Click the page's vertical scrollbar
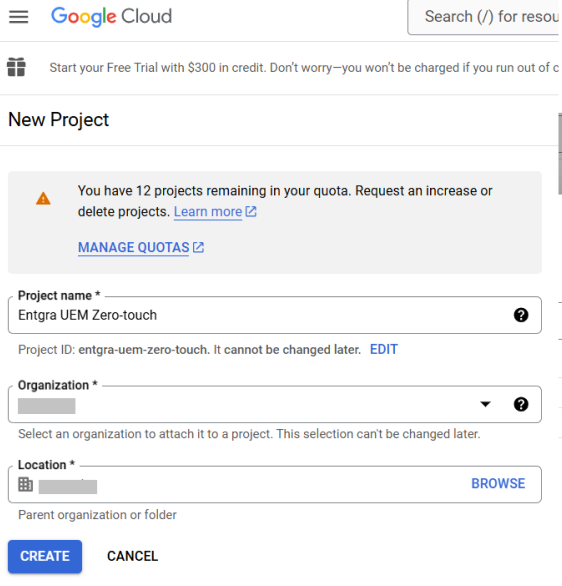 click(560, 153)
